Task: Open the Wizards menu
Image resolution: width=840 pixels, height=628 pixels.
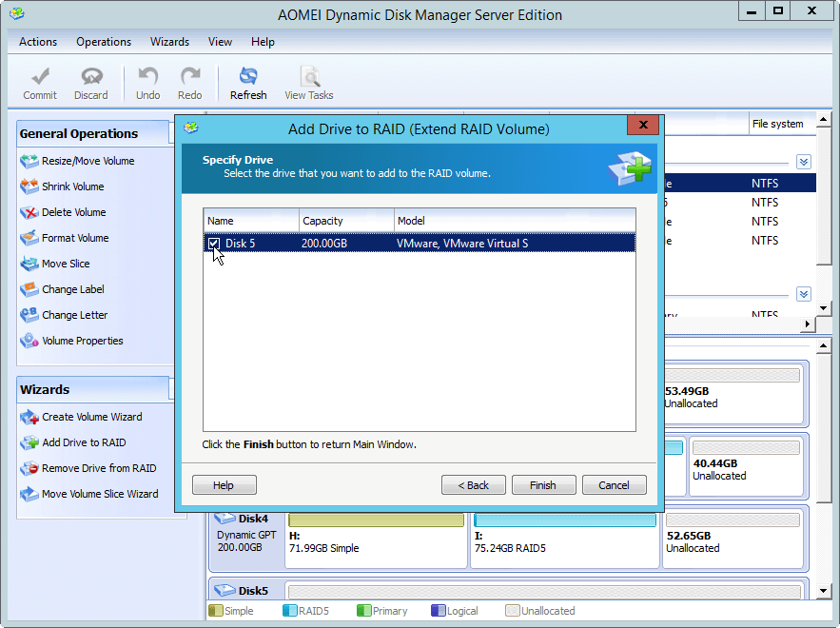Action: (169, 42)
